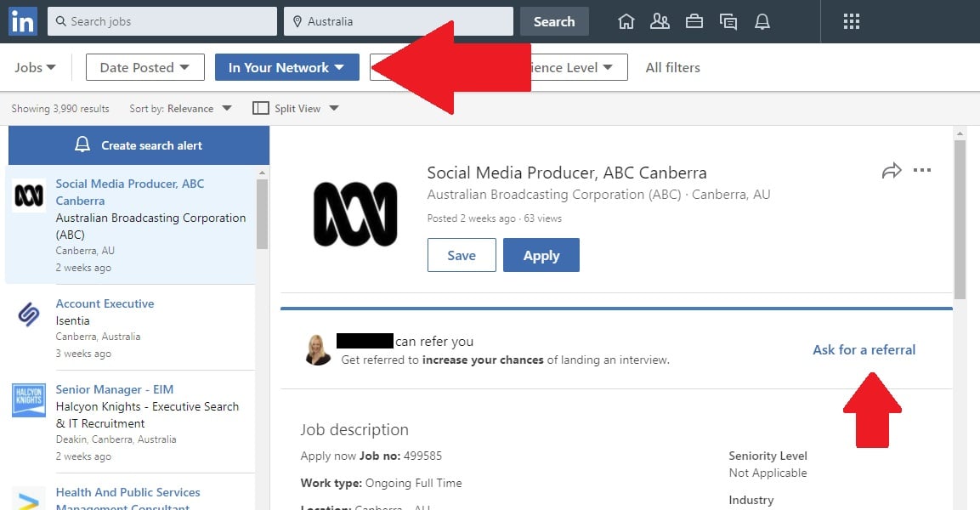Click the 'Seniority Level' label
The height and width of the screenshot is (510, 980).
click(768, 456)
